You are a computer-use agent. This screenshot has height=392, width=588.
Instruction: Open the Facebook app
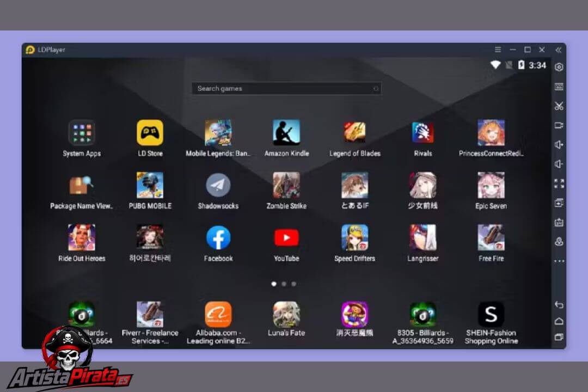tap(218, 238)
